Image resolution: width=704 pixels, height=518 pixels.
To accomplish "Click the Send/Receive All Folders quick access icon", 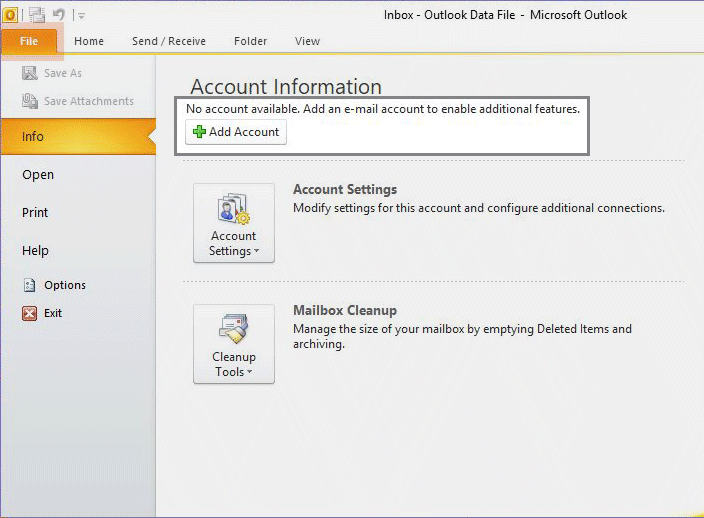I will click(37, 15).
